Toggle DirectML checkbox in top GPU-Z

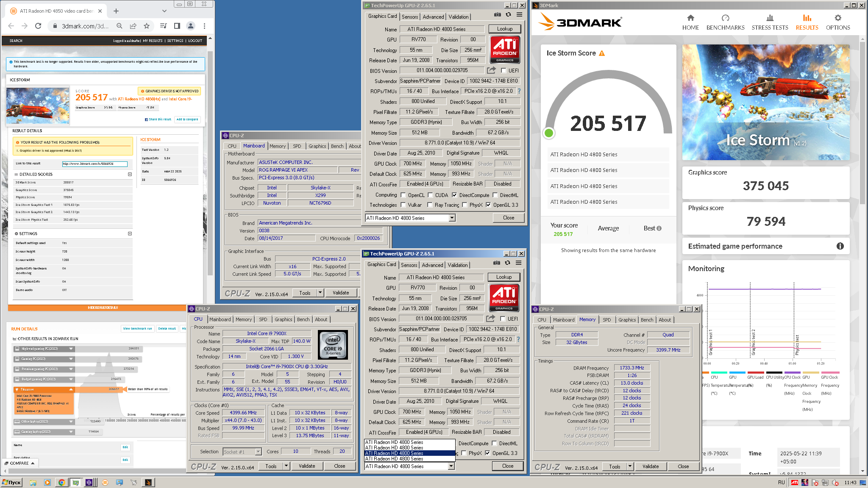(x=495, y=195)
